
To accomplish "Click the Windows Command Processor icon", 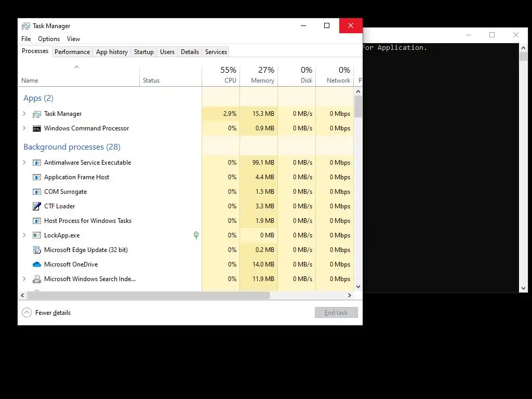I will click(37, 129).
